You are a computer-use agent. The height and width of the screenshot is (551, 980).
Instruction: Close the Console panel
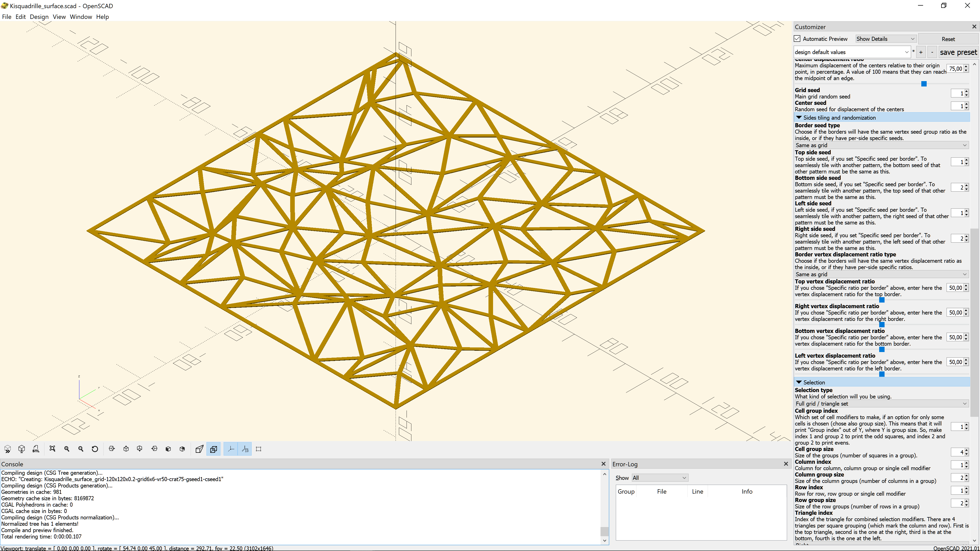click(x=603, y=464)
